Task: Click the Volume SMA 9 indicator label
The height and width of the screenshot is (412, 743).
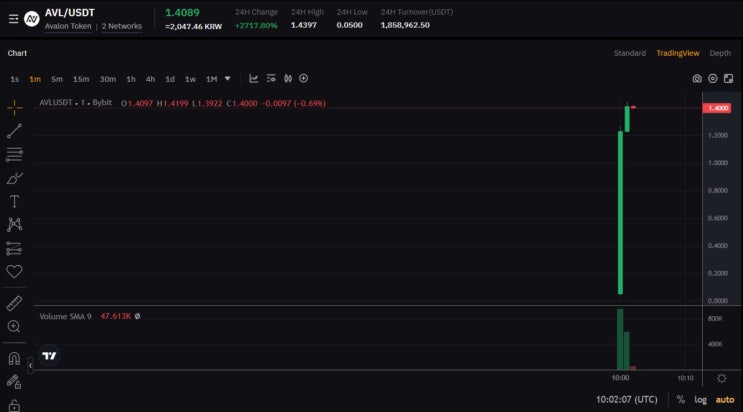Action: (65, 316)
